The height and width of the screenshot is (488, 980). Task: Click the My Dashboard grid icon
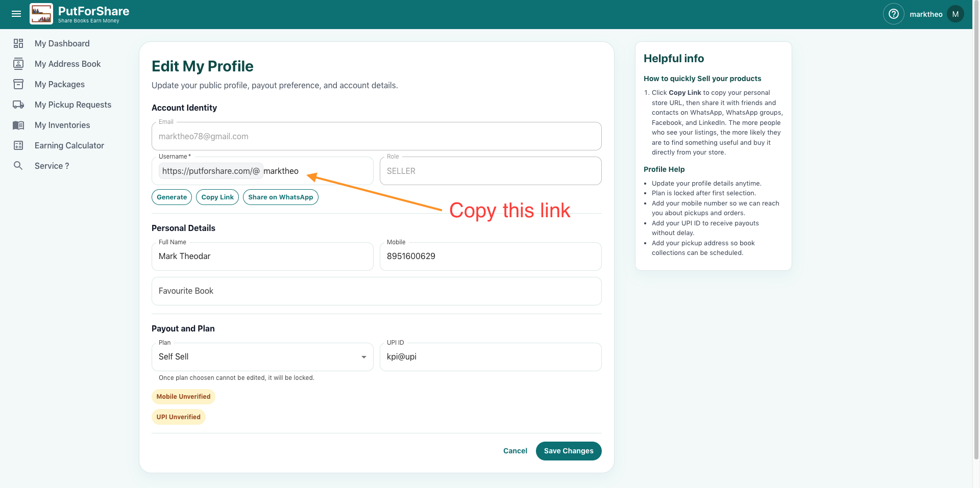tap(18, 43)
